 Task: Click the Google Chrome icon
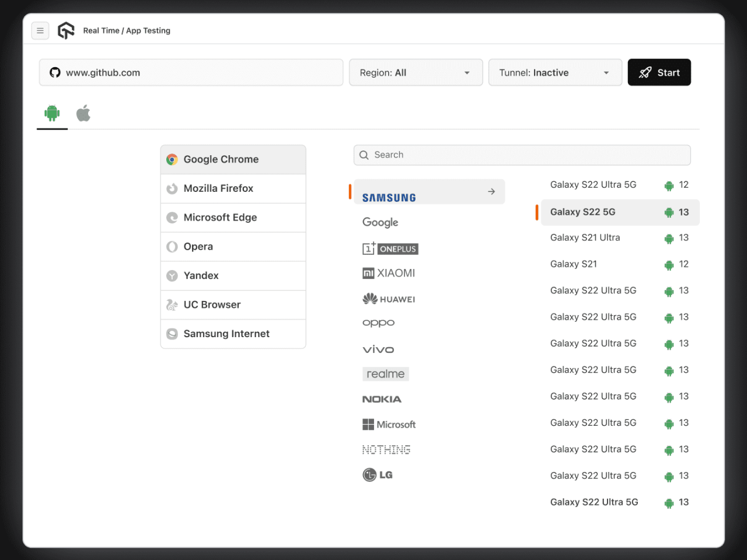pyautogui.click(x=172, y=159)
